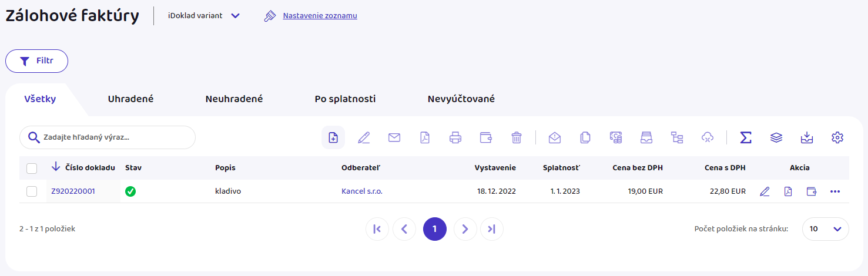Image resolution: width=868 pixels, height=276 pixels.
Task: Check the box for invoice Z920220001
Action: pyautogui.click(x=32, y=191)
